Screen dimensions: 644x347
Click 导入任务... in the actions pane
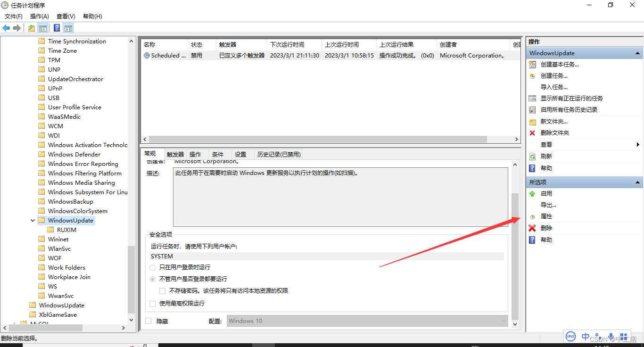click(554, 87)
